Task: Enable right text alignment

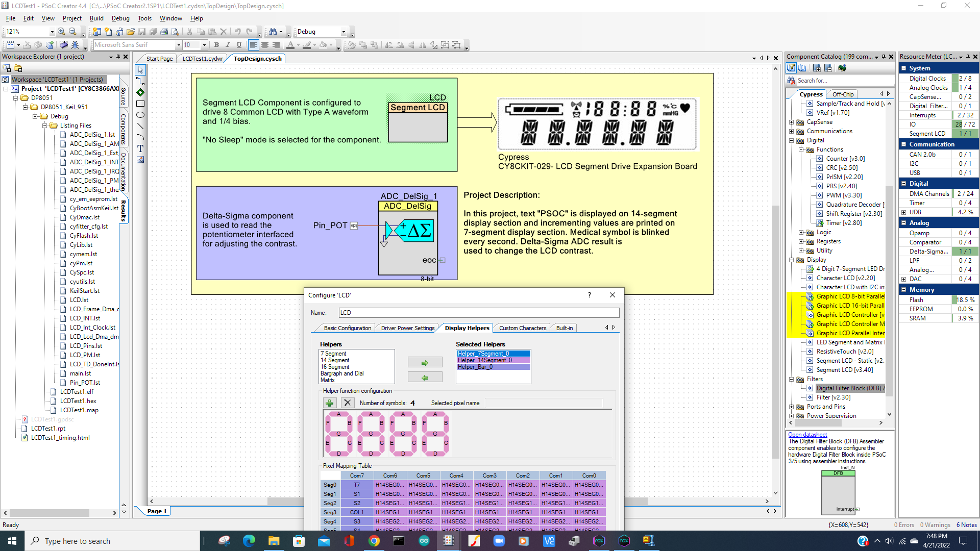Action: [276, 45]
